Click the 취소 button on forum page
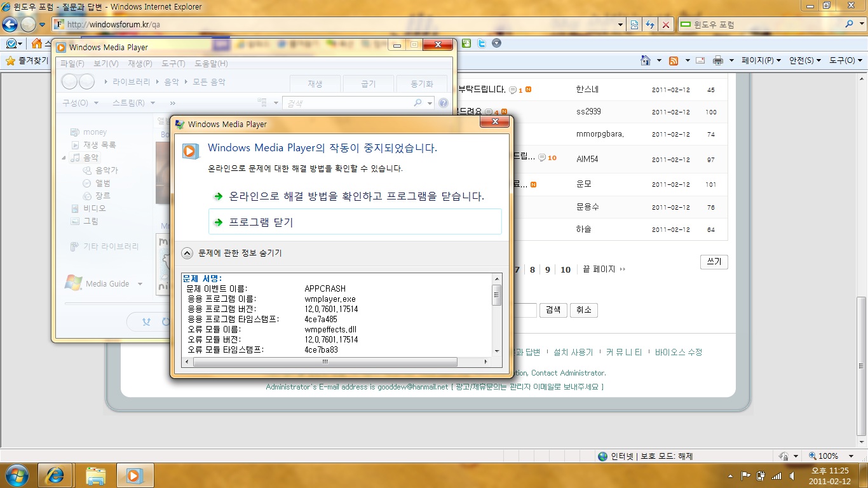Image resolution: width=868 pixels, height=488 pixels. (x=583, y=310)
